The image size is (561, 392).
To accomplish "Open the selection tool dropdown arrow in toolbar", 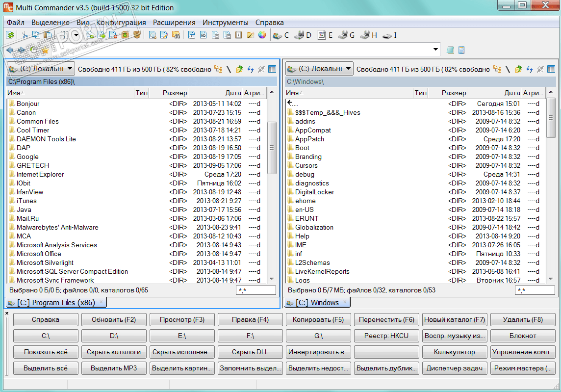I will pyautogui.click(x=76, y=35).
